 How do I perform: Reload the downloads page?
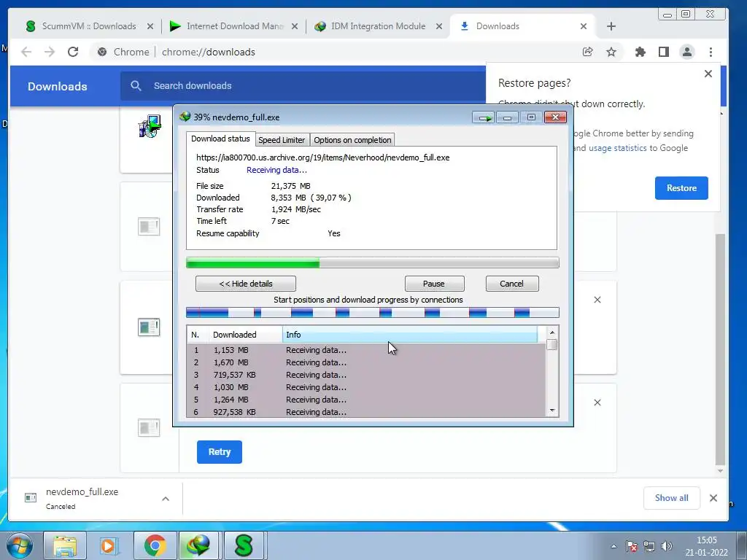73,52
